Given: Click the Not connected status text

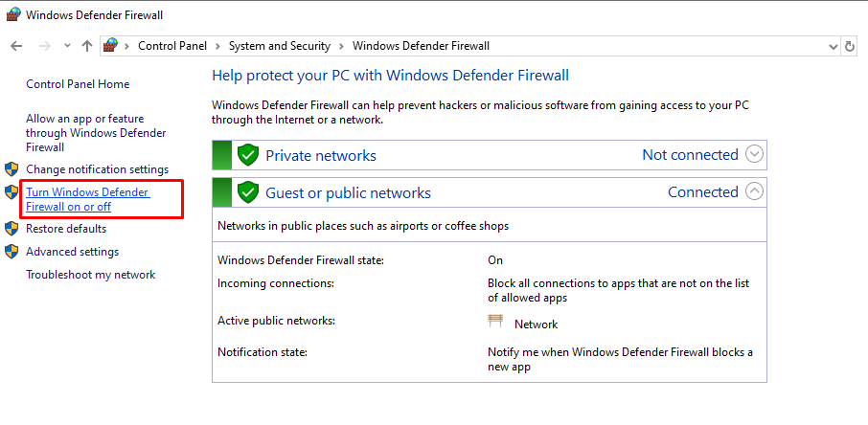Looking at the screenshot, I should [690, 155].
